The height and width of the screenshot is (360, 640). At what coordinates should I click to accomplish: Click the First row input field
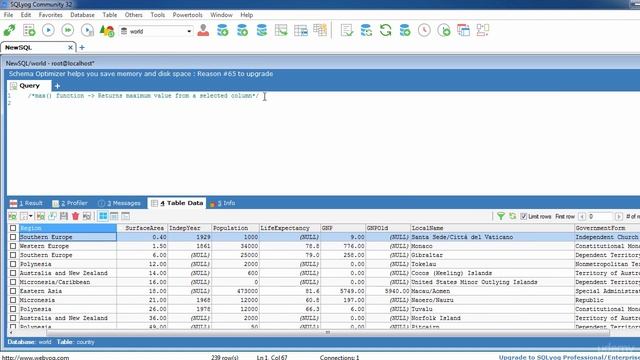pos(600,216)
